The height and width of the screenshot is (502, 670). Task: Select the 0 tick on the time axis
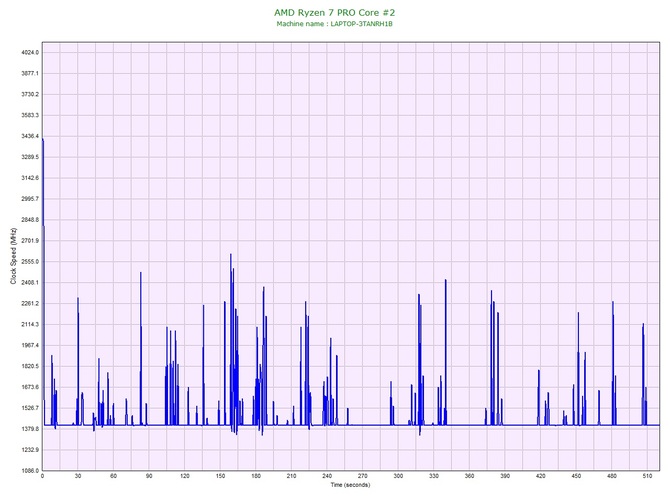click(x=42, y=476)
